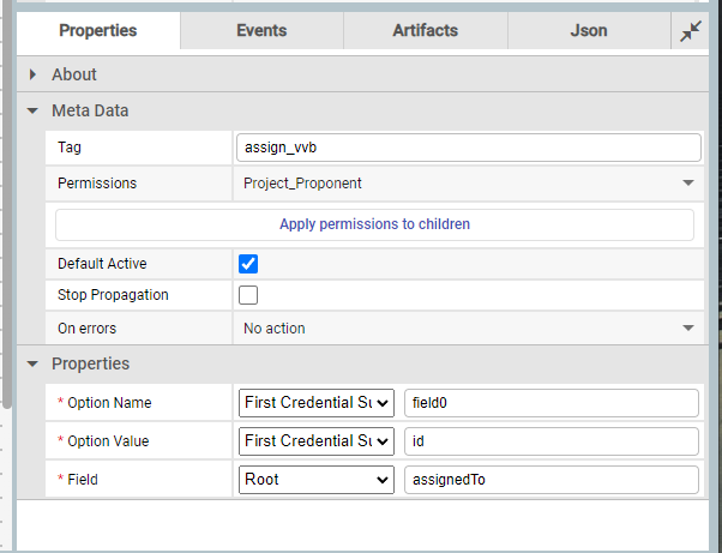
Task: Open the Option Name source dropdown
Action: 317,403
